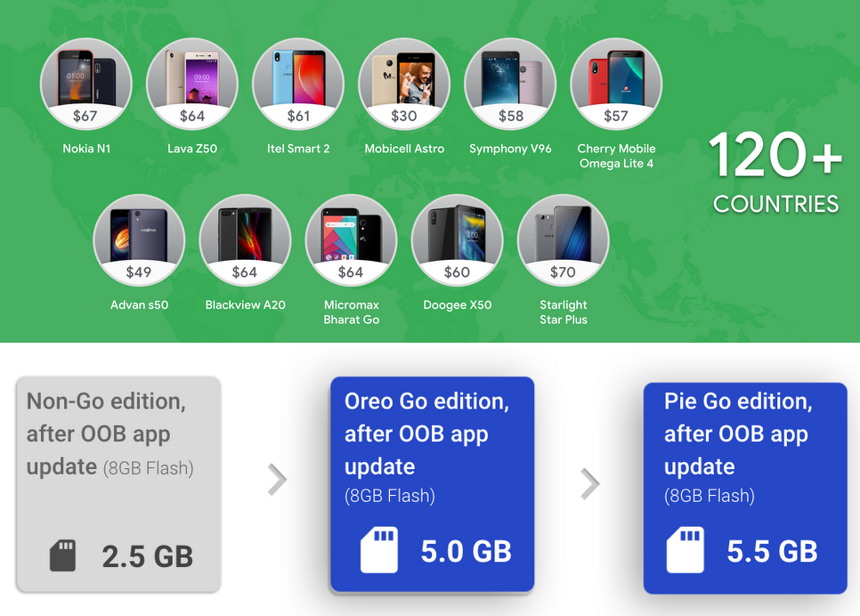This screenshot has height=616, width=860.
Task: Choose the Starlight Star Plus thumbnail
Action: 564,240
